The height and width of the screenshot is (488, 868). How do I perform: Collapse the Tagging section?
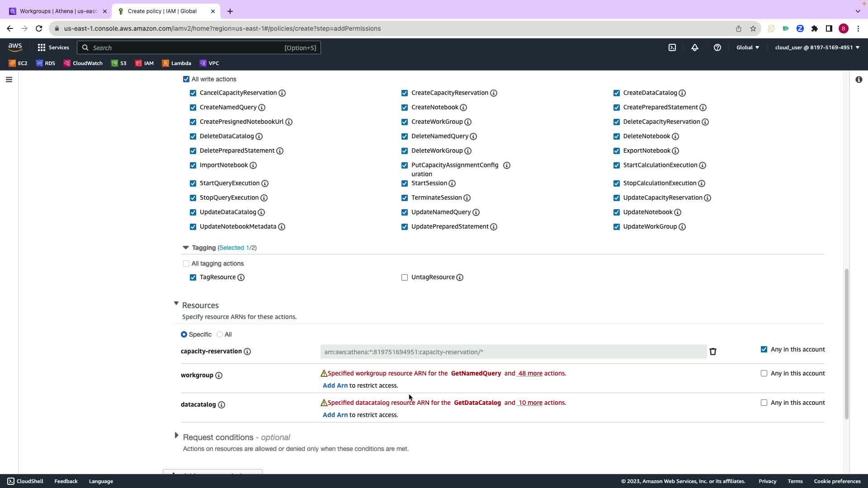(x=185, y=248)
